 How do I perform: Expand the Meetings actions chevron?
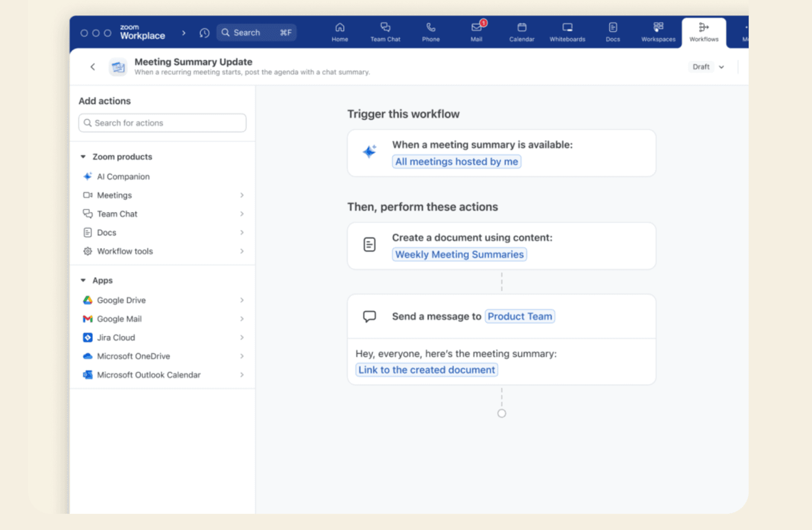(242, 195)
